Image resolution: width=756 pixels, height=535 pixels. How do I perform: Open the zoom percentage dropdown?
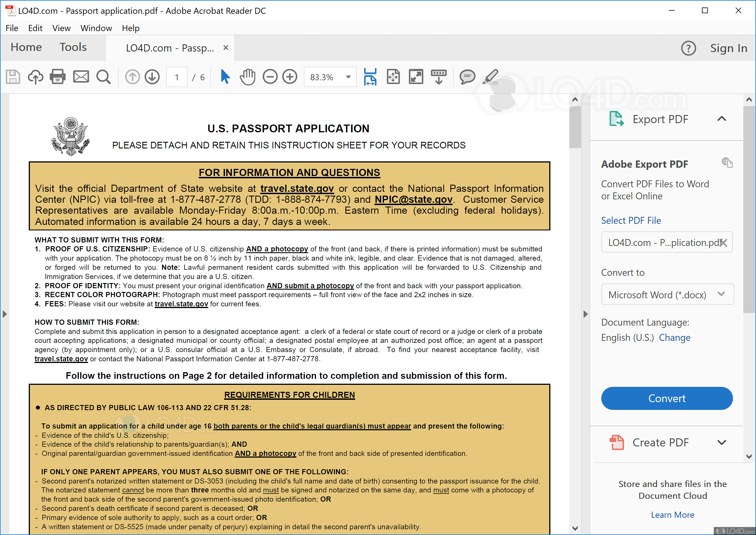coord(348,77)
